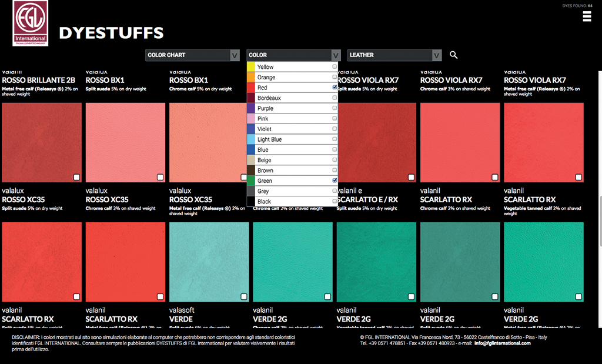Viewport: 602px width, 364px height.
Task: Tick the Light Blue color checkbox
Action: 335,139
